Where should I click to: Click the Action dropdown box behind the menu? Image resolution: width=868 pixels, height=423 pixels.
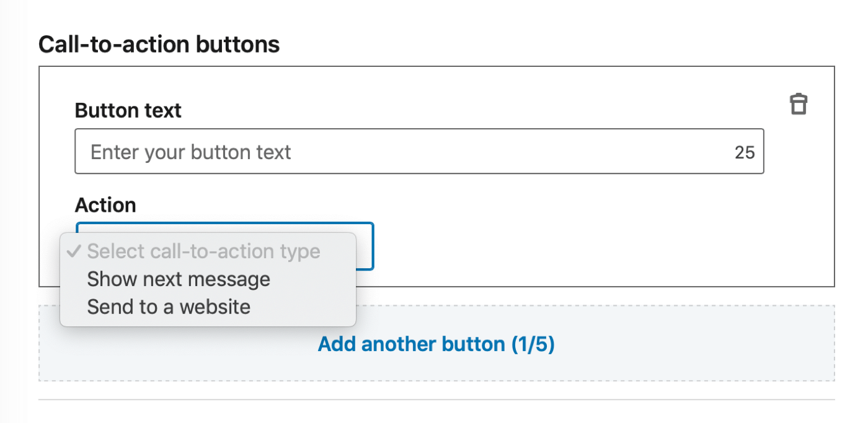tap(365, 246)
